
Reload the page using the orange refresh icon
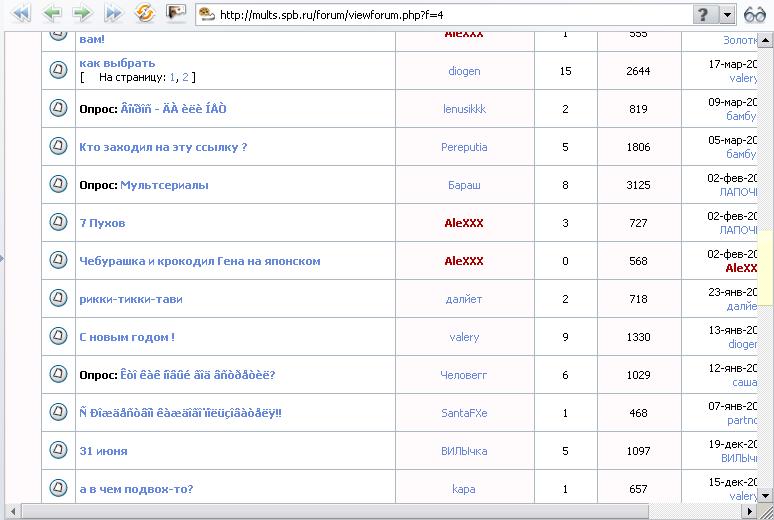[144, 13]
